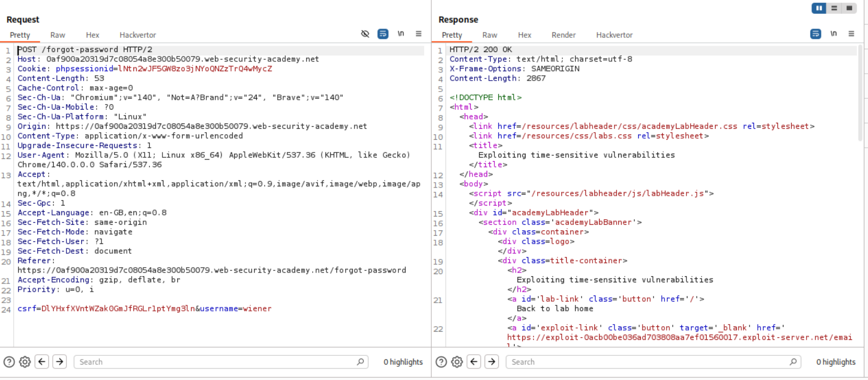The width and height of the screenshot is (868, 380).
Task: Go to next match in Request search
Action: click(60, 362)
